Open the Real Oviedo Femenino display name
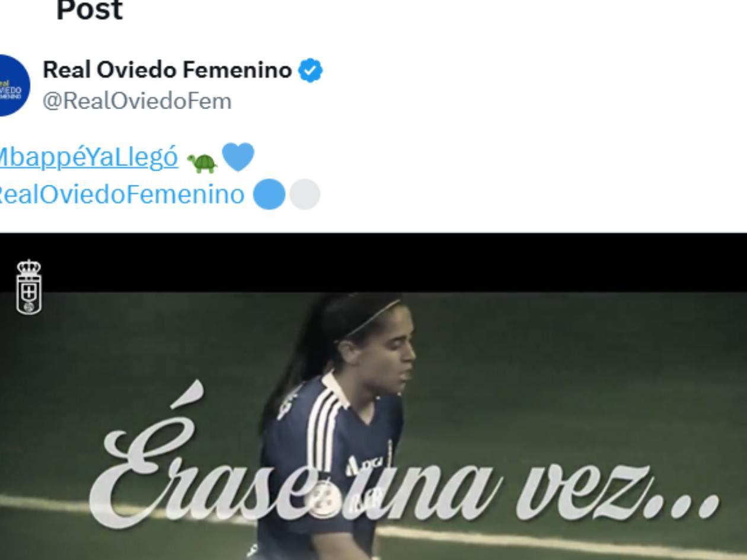Viewport: 747px width, 560px height. [167, 70]
